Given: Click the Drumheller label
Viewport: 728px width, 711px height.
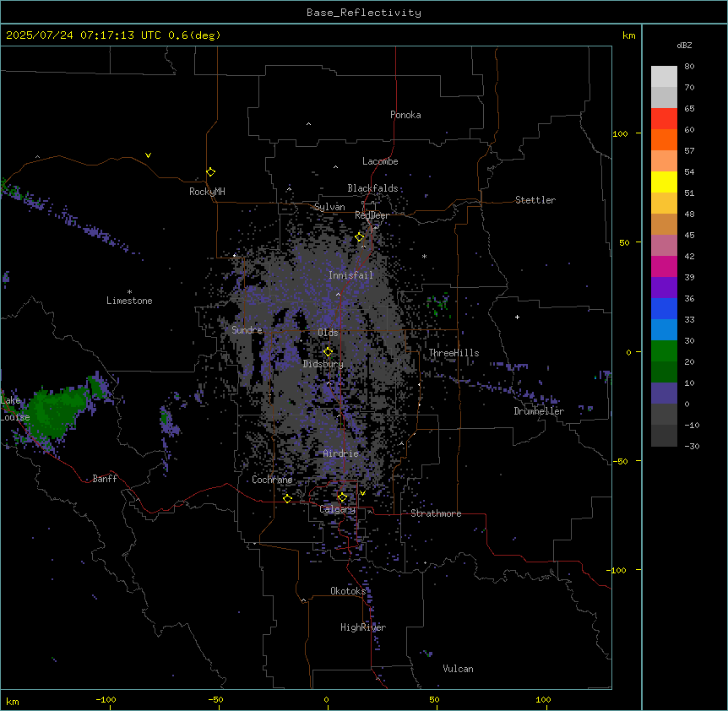Looking at the screenshot, I should tap(539, 411).
